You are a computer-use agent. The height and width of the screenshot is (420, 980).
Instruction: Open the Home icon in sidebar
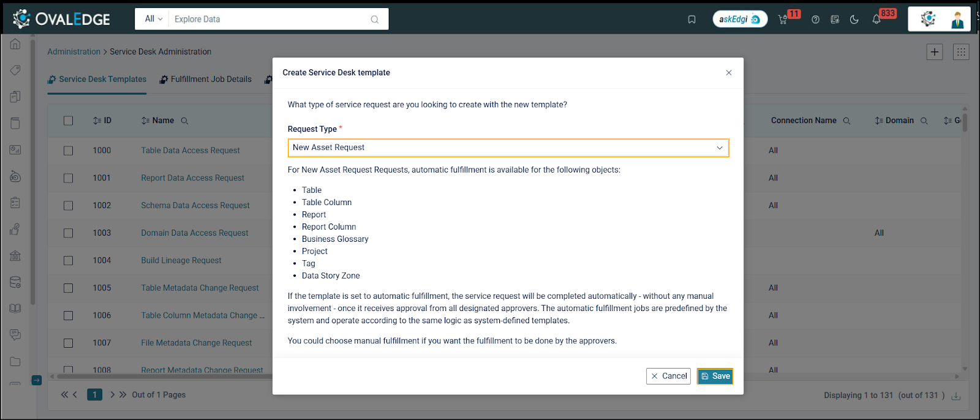coord(15,44)
